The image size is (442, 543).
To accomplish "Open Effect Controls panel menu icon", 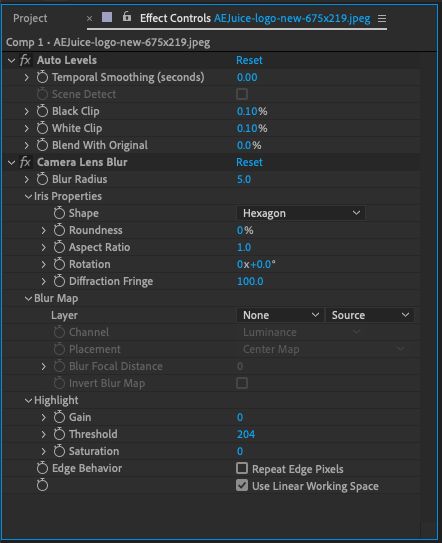I will [x=382, y=18].
